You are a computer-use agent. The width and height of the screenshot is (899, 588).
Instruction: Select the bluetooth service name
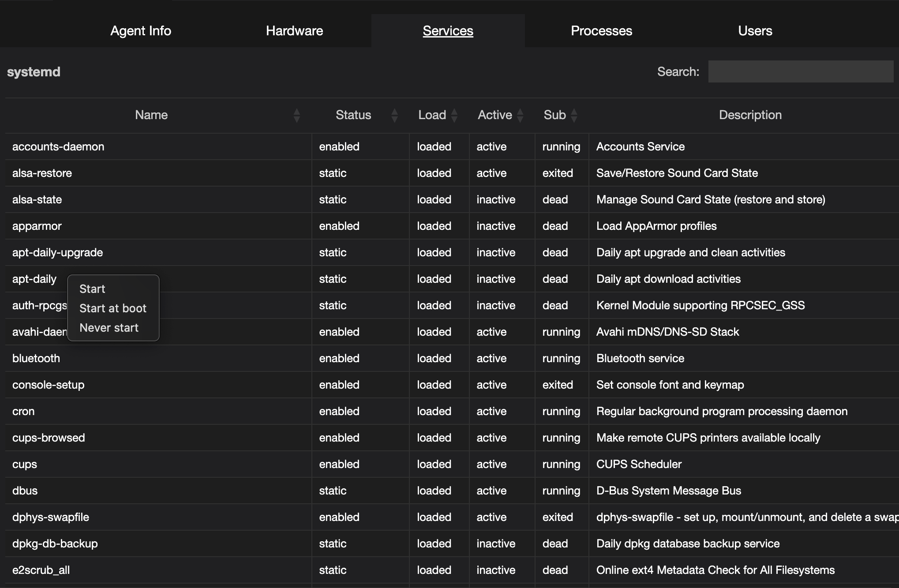click(36, 358)
